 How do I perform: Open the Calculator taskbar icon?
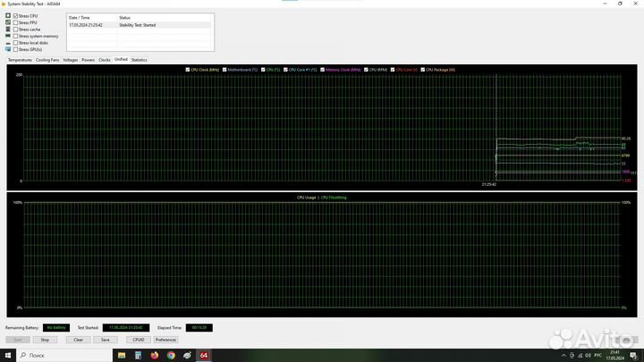138,356
